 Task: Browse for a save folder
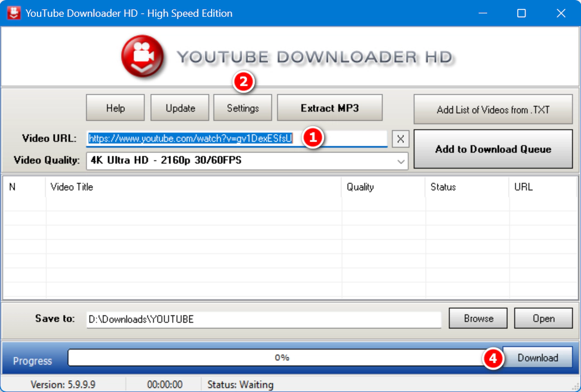pos(478,318)
